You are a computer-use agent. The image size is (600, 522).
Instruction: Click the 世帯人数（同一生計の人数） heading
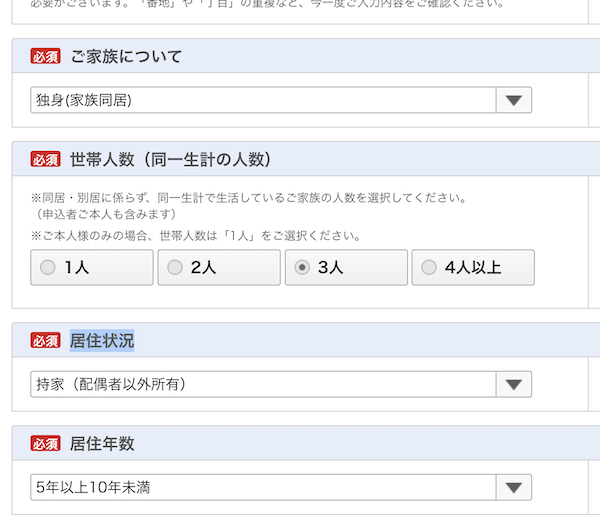[x=170, y=159]
